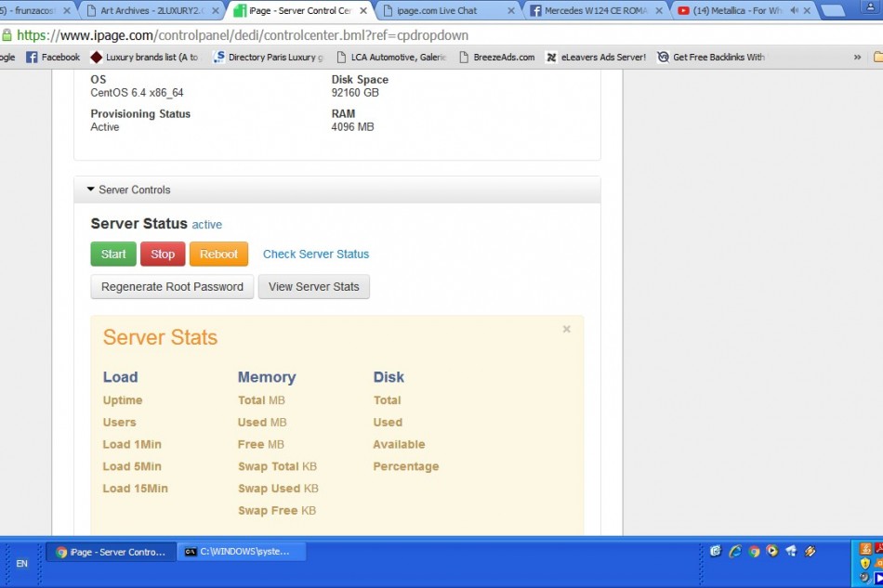Image resolution: width=883 pixels, height=588 pixels.
Task: Click View Server Stats button
Action: pos(313,287)
